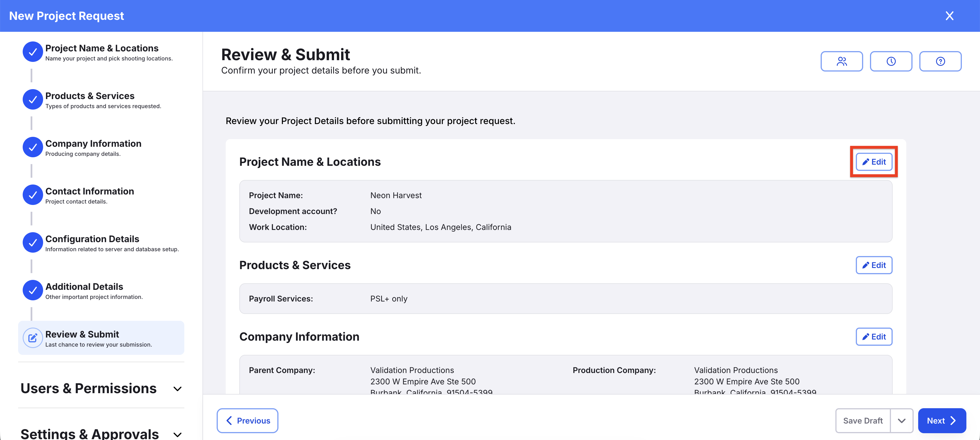The width and height of the screenshot is (980, 440).
Task: Open the help question mark button
Action: pos(940,61)
